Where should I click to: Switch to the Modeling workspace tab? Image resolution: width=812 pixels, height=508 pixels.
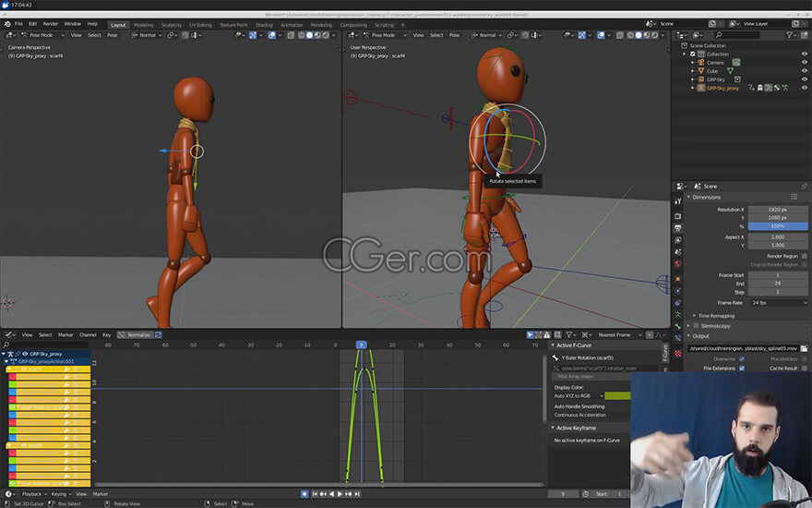[143, 25]
